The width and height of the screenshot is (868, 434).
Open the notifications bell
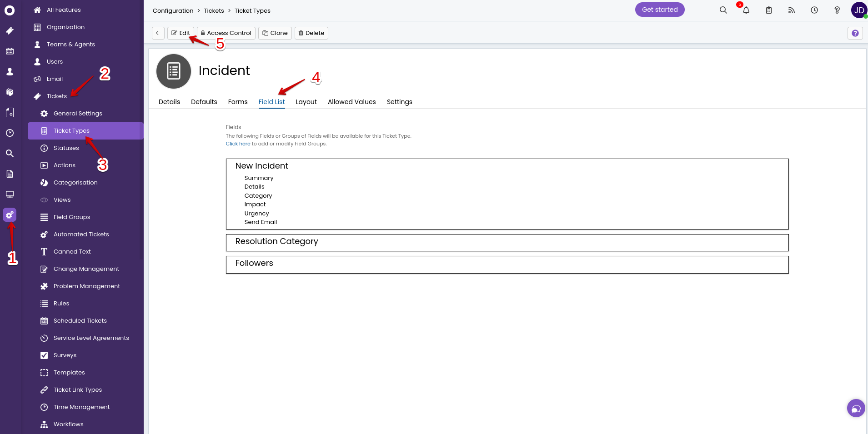[746, 10]
